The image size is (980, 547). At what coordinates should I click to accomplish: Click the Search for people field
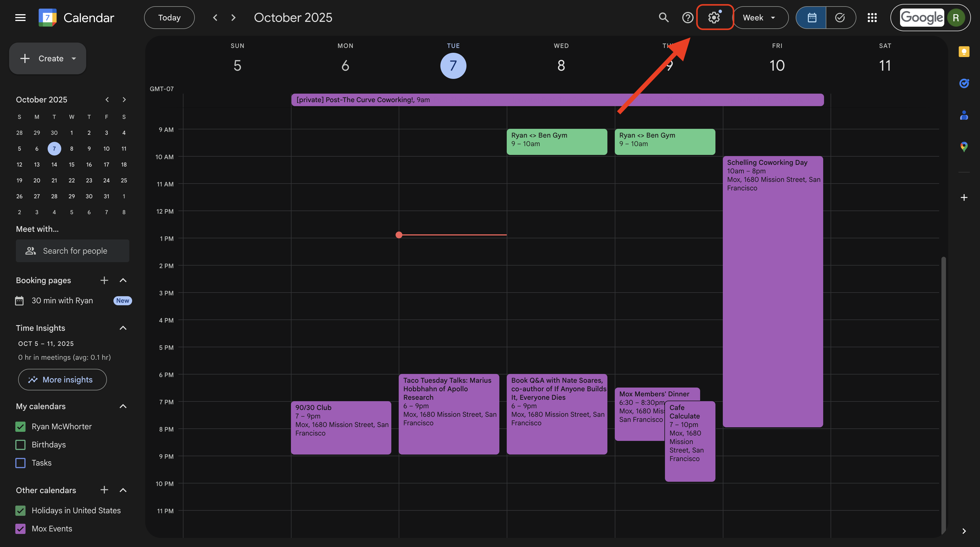point(73,251)
